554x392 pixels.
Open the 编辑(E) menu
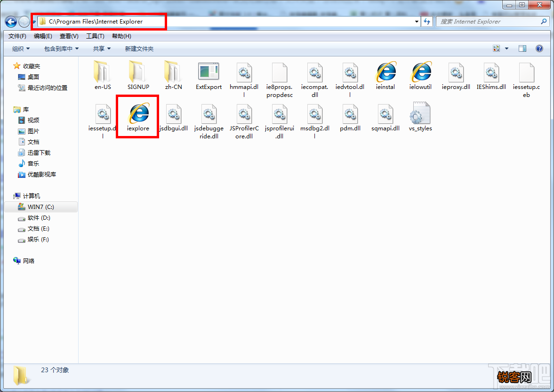[43, 36]
